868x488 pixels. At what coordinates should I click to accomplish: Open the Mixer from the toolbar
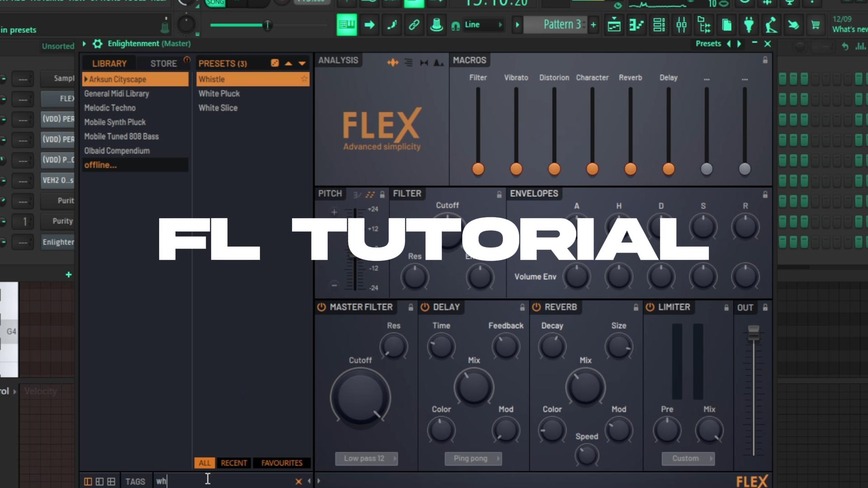(681, 25)
